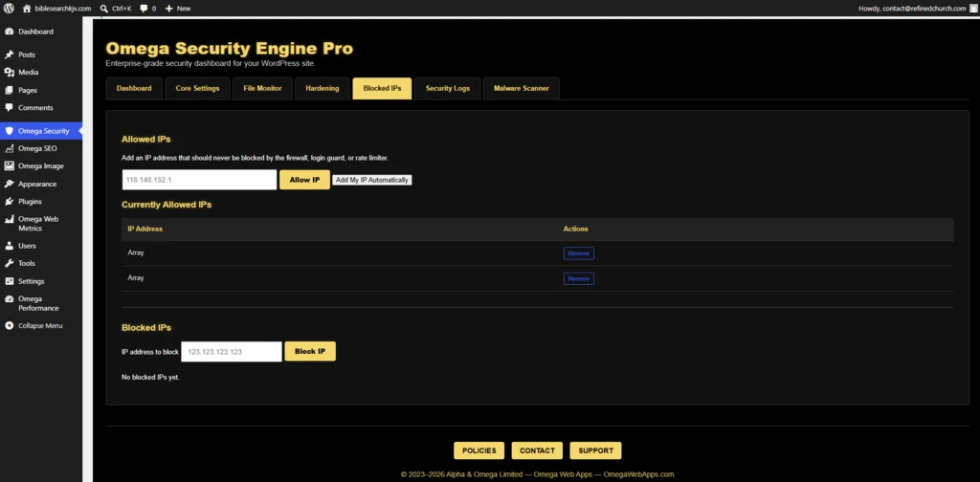Click the Omega SEO chart icon

pyautogui.click(x=9, y=148)
